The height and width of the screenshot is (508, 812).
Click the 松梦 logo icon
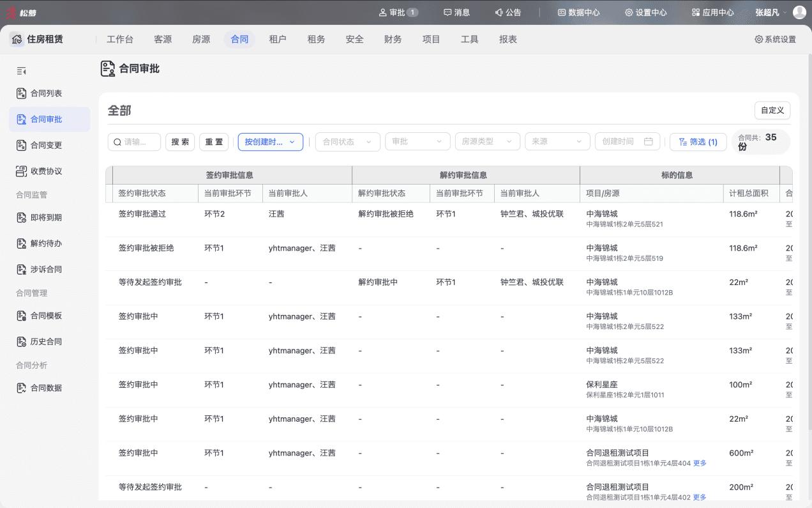pos(11,12)
